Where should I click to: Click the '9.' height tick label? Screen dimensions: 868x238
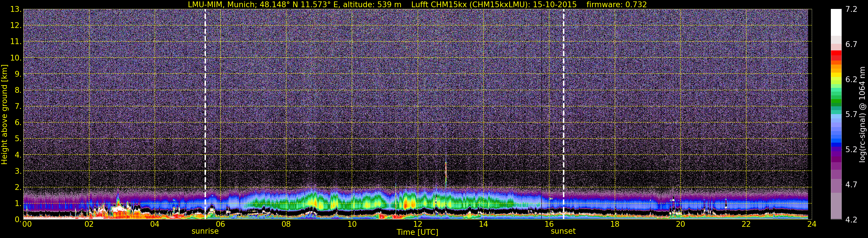(18, 74)
